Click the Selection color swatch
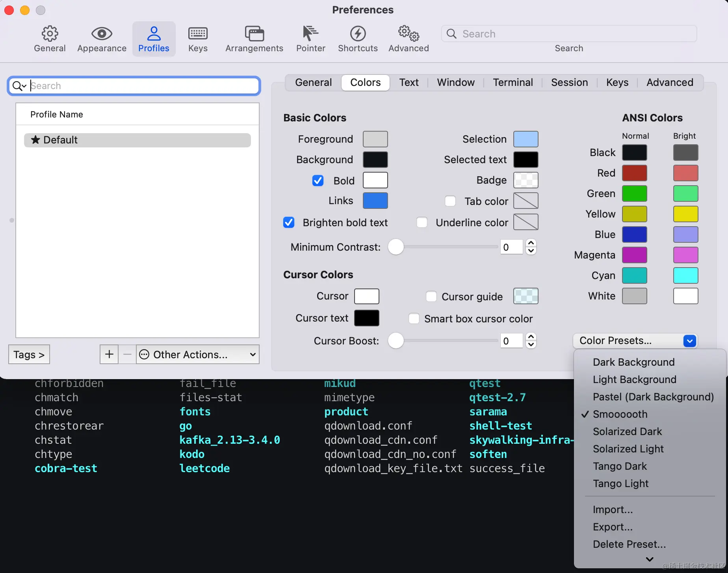728x573 pixels. tap(526, 139)
